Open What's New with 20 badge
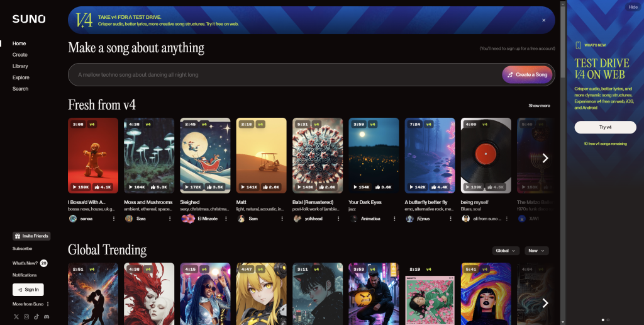The image size is (644, 325). coord(30,263)
